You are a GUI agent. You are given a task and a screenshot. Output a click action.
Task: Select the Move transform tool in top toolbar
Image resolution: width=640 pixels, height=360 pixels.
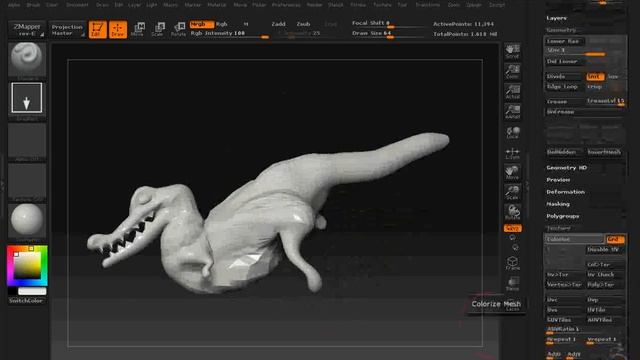point(138,29)
